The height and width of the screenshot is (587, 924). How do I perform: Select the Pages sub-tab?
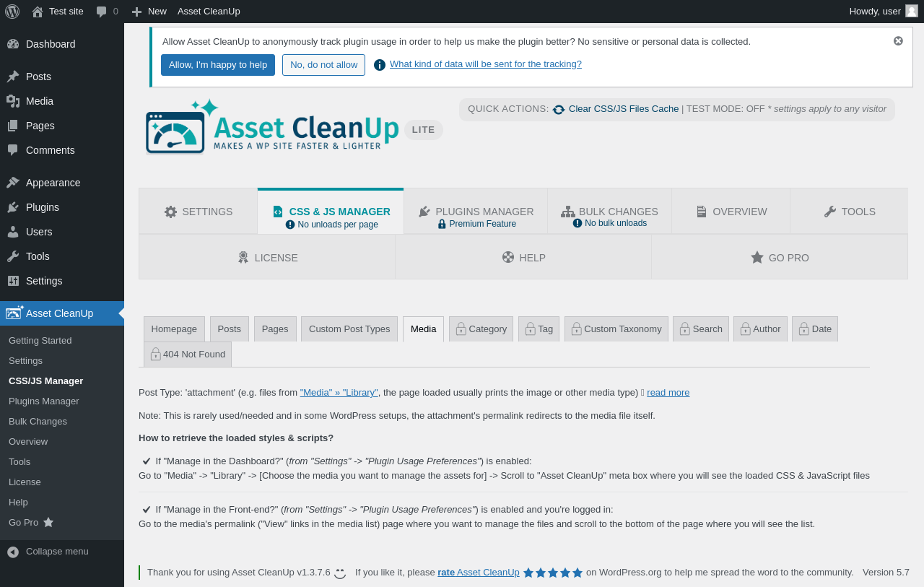(x=275, y=329)
